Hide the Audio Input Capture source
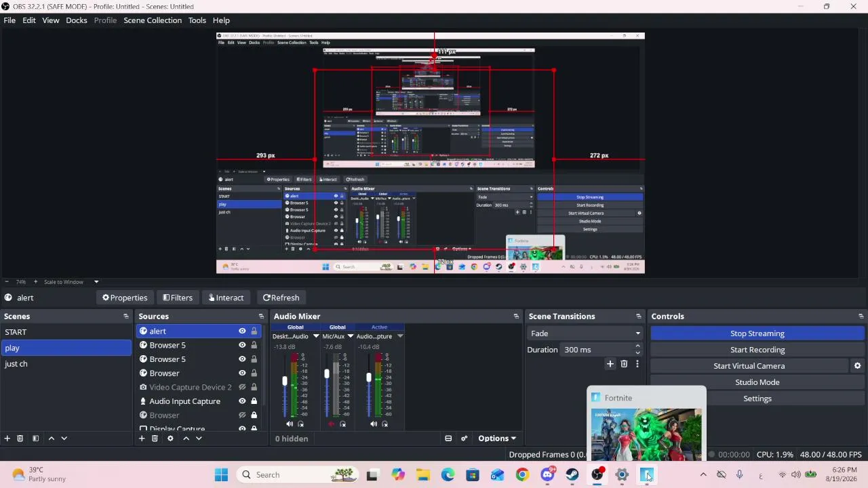Image resolution: width=868 pixels, height=488 pixels. pyautogui.click(x=242, y=401)
